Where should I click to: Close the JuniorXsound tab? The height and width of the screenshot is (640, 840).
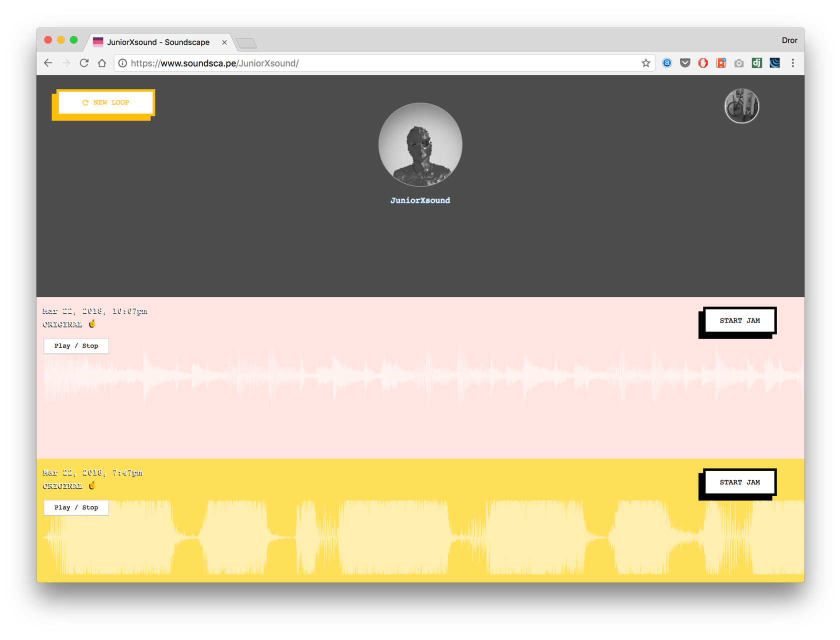point(224,42)
